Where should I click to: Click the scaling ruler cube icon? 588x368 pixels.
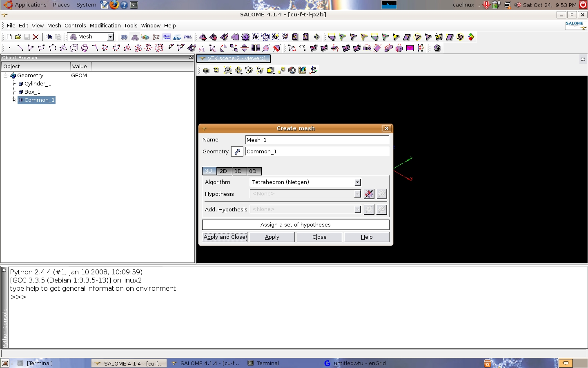[303, 70]
